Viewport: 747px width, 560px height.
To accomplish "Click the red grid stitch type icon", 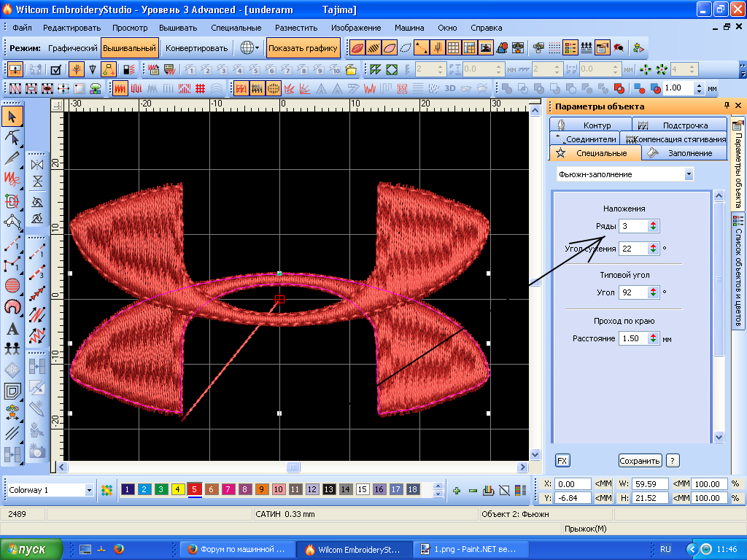I will click(x=200, y=88).
